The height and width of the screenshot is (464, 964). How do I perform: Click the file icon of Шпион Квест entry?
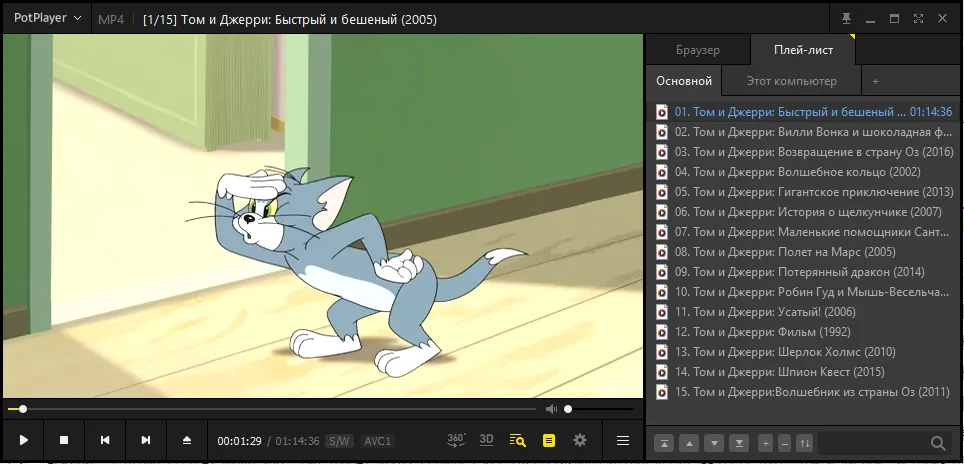(x=662, y=372)
